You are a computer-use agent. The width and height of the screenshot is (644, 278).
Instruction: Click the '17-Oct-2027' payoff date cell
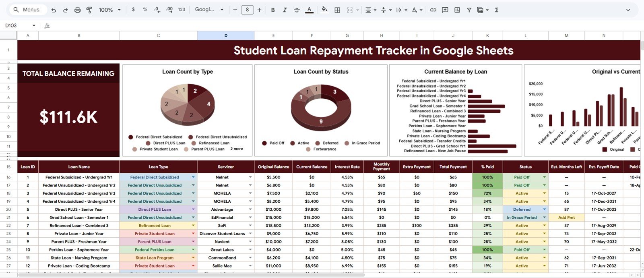[x=604, y=193]
